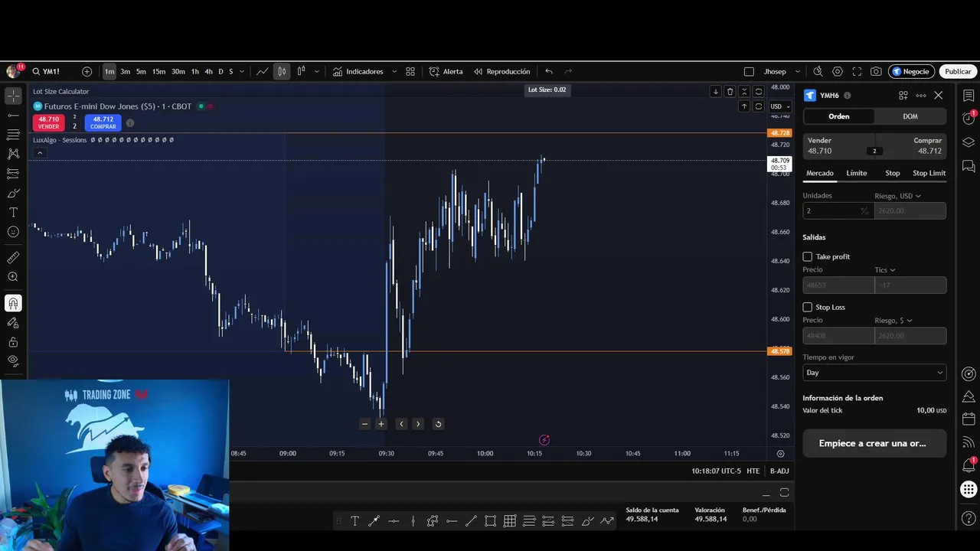
Task: Click the Negocie button
Action: (x=911, y=71)
